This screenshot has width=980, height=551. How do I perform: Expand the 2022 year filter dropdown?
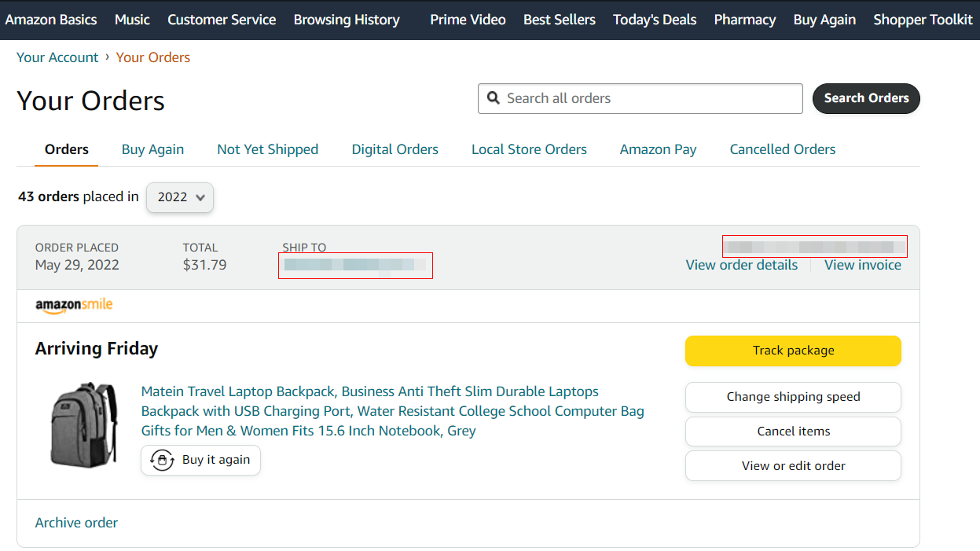click(180, 197)
